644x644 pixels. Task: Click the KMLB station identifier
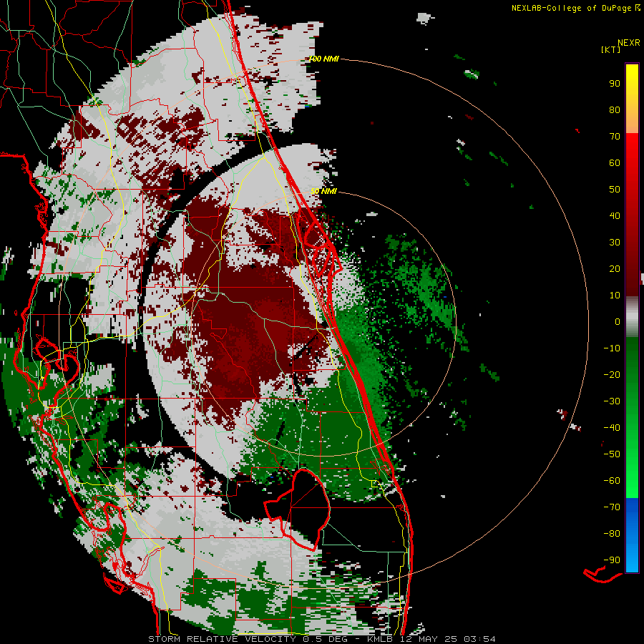(380, 639)
